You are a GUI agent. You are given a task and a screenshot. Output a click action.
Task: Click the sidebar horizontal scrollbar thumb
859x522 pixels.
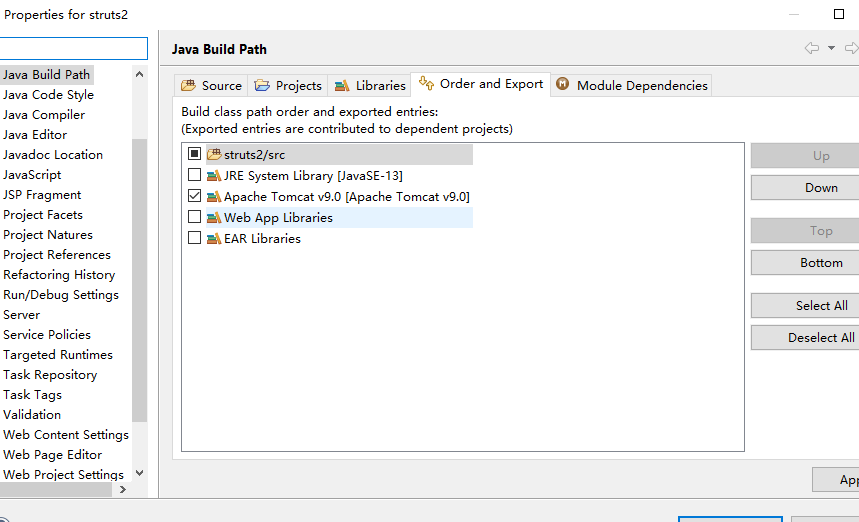coord(56,490)
